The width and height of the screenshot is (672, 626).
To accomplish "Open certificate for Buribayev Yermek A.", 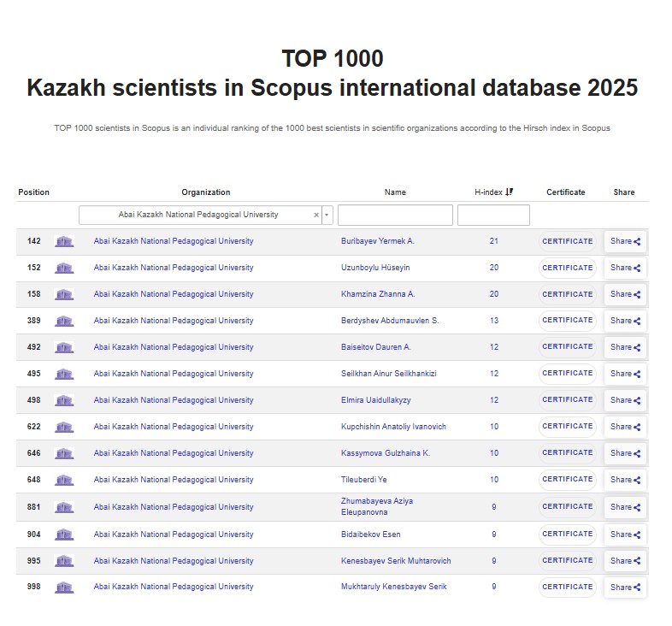I will pos(567,241).
